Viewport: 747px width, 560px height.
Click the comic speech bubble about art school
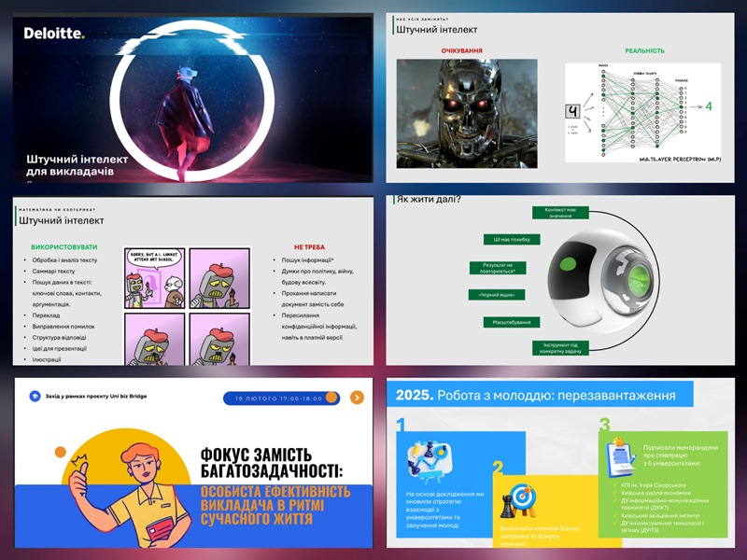coord(154,259)
